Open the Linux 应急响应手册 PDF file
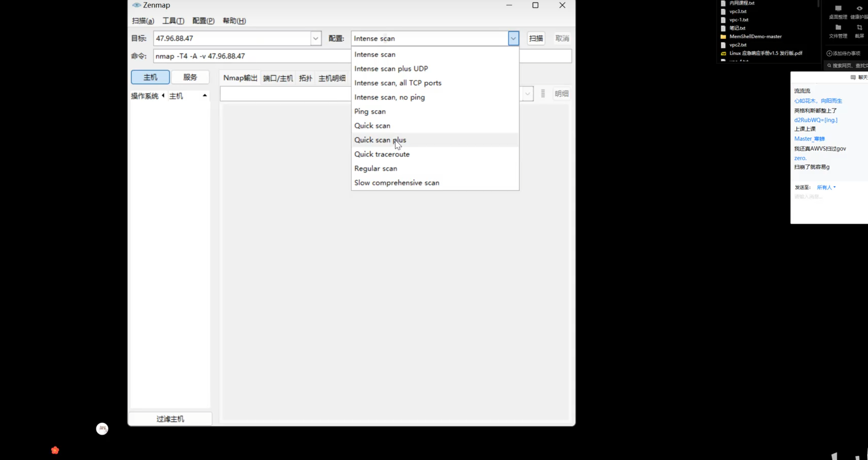 tap(765, 53)
